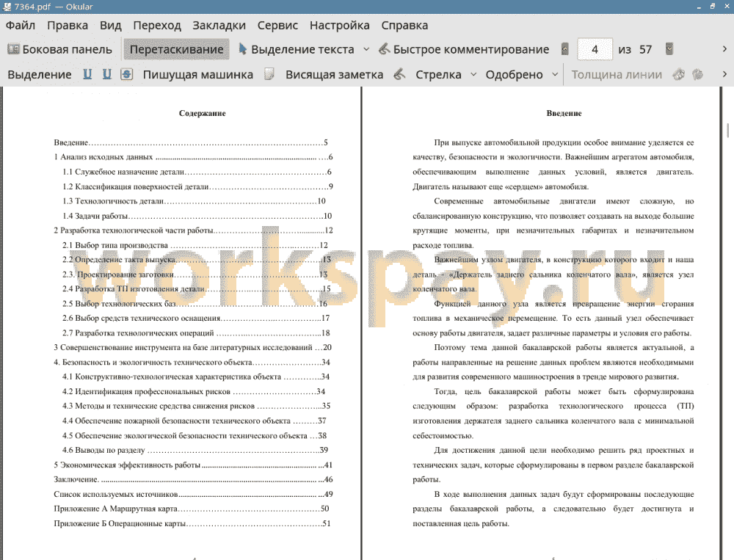Click the vertical scrollbar handle
The image size is (734, 560).
(x=728, y=131)
